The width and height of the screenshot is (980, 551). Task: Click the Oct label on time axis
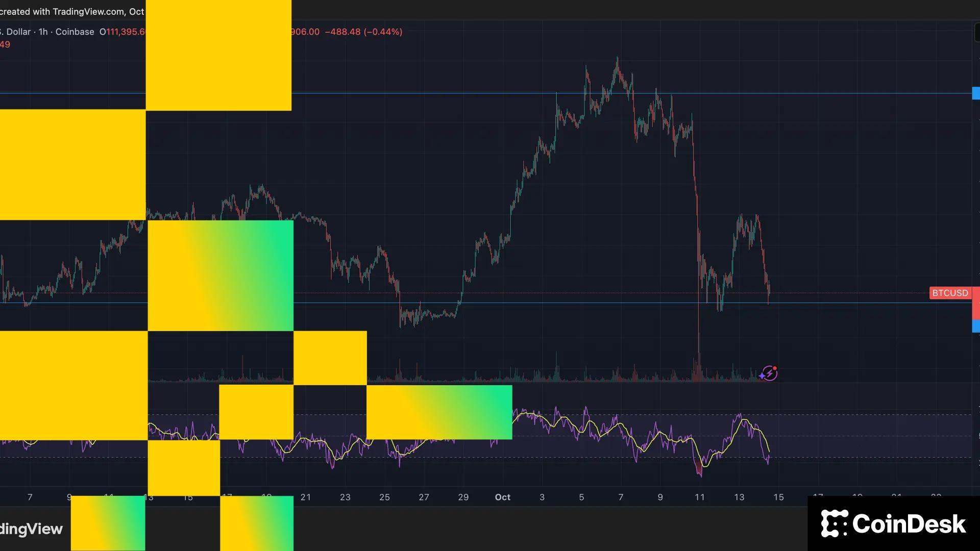502,497
